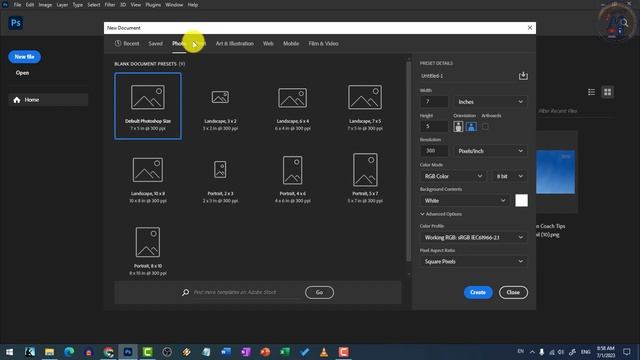Open Google Chrome from taskbar
This screenshot has width=640, height=360.
[x=108, y=352]
